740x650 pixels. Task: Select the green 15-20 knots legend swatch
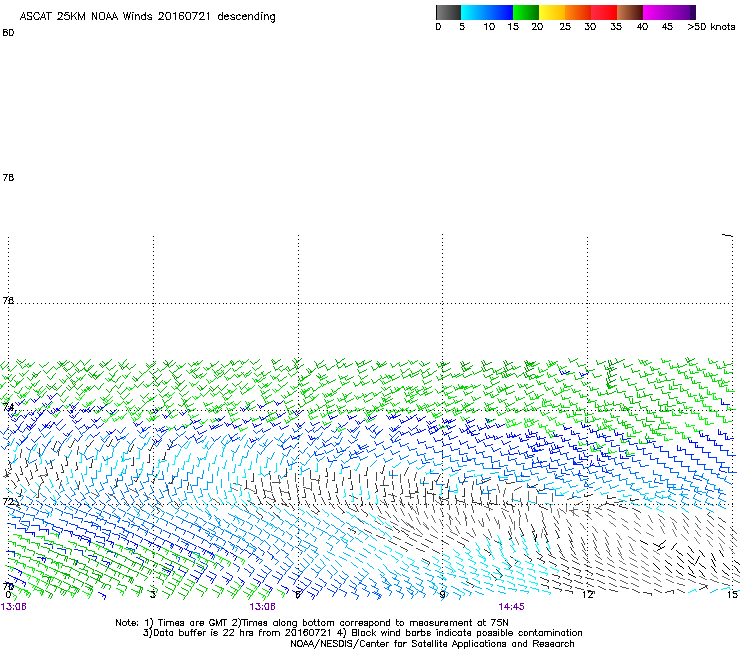526,12
